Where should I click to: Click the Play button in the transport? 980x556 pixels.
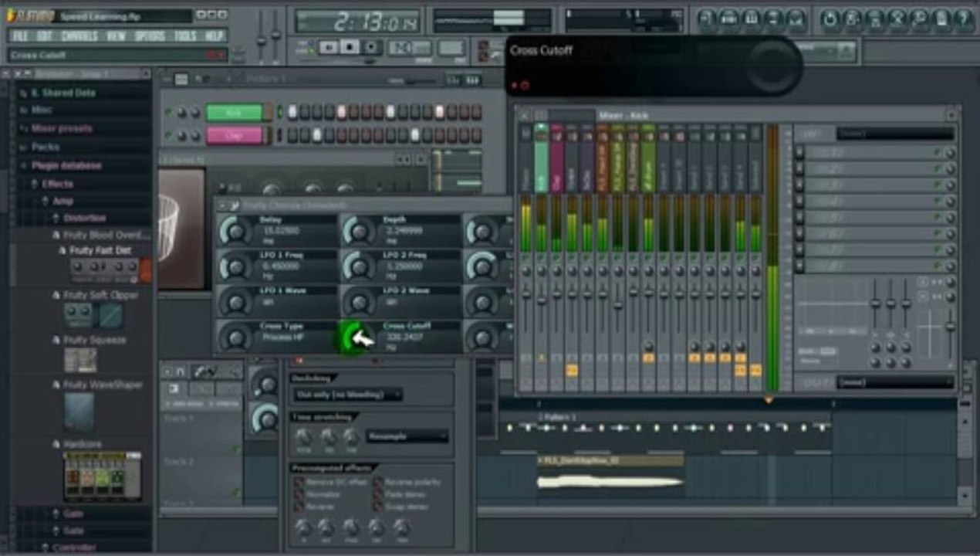click(329, 48)
